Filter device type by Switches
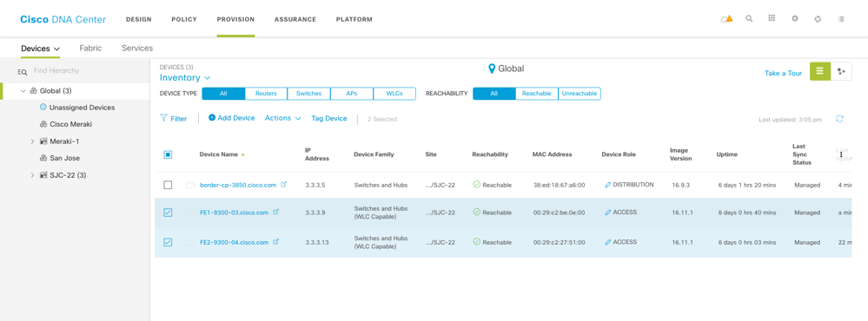 tap(309, 94)
